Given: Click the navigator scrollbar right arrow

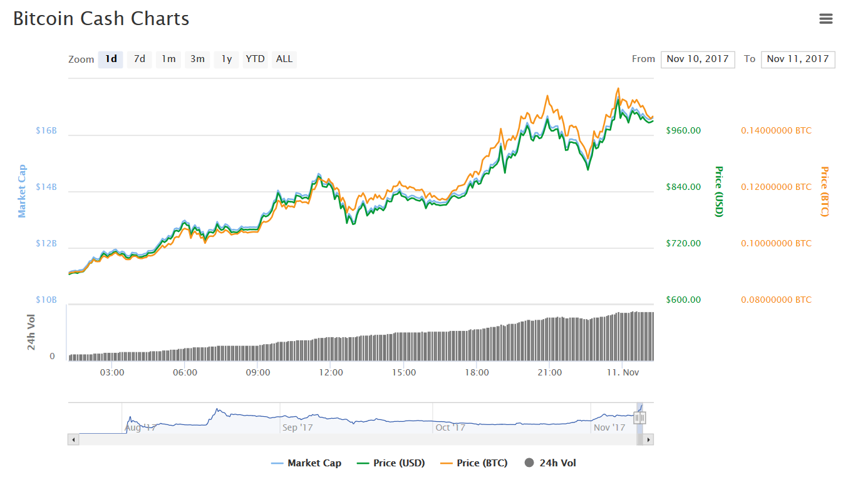Looking at the screenshot, I should coord(648,439).
